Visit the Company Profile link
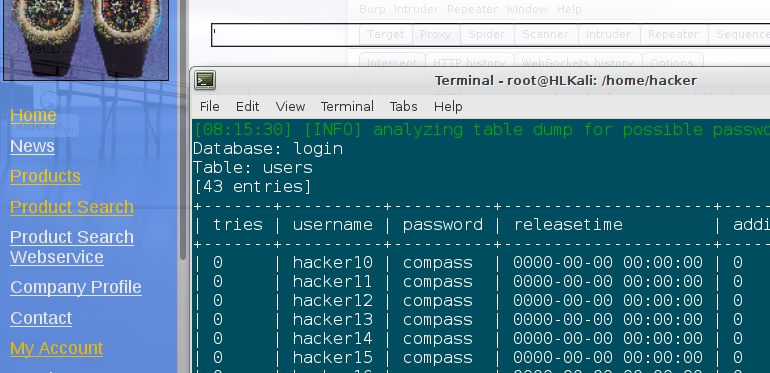Viewport: 770px width, 373px height. click(x=76, y=287)
